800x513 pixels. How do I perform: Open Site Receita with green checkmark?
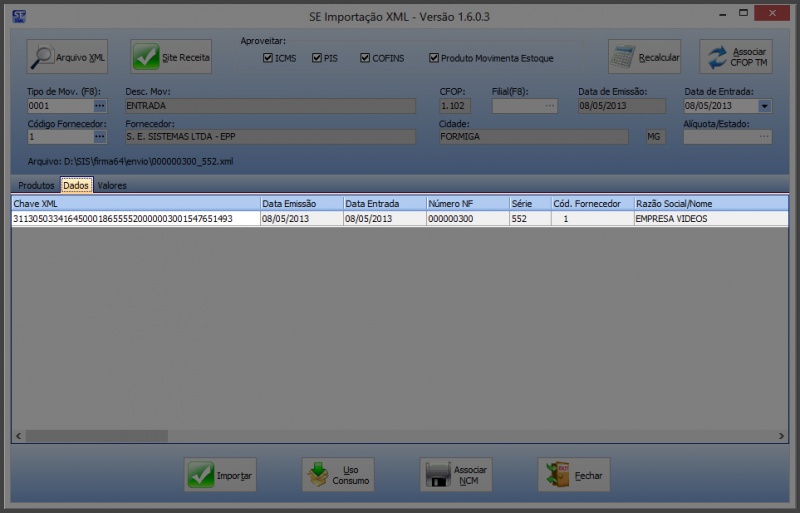[172, 57]
